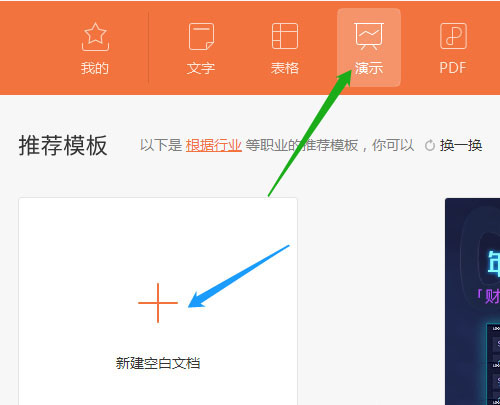
Task: Select the 演示 presentation icon
Action: tap(369, 36)
